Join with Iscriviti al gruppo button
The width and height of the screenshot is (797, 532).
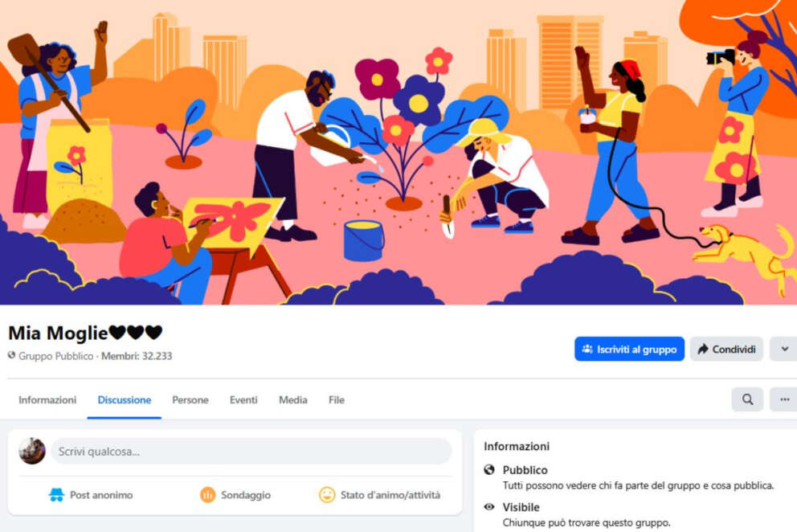pos(629,349)
